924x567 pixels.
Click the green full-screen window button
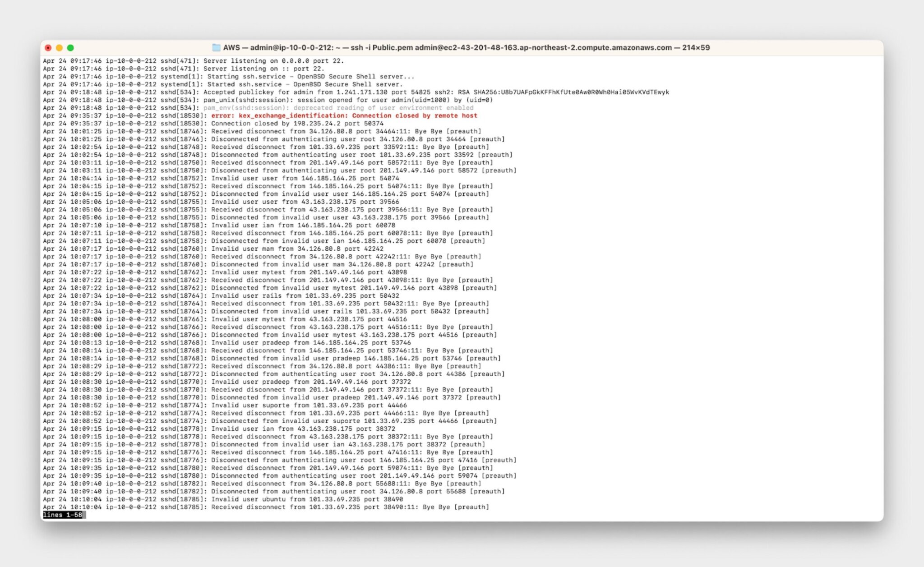tap(70, 48)
